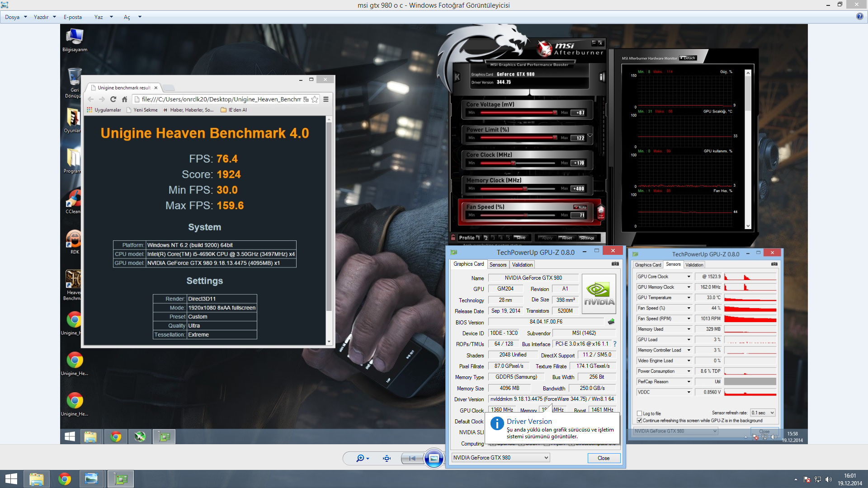This screenshot has height=488, width=868.
Task: Expand GPU Core Clock sensor dropdown
Action: (689, 277)
